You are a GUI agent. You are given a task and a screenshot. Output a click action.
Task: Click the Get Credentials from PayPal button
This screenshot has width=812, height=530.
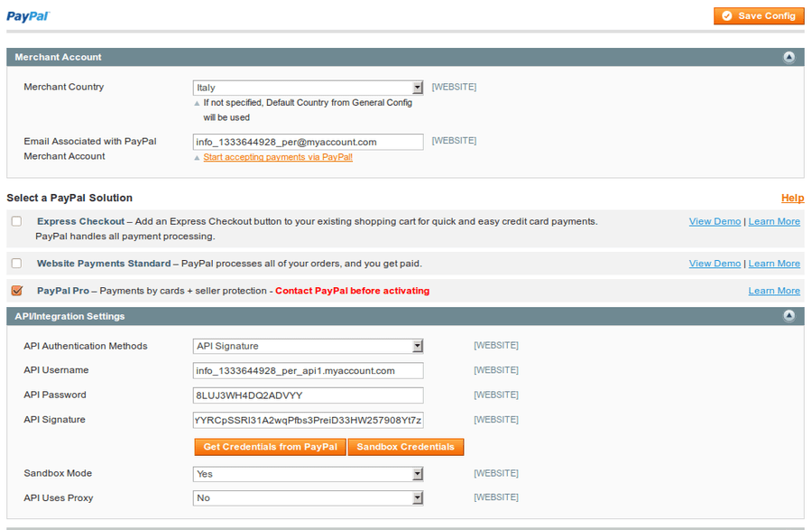click(x=270, y=447)
